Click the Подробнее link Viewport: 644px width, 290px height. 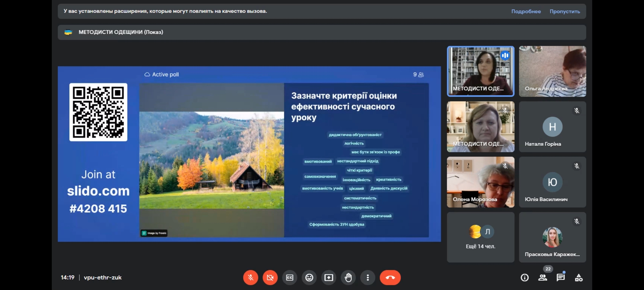526,11
